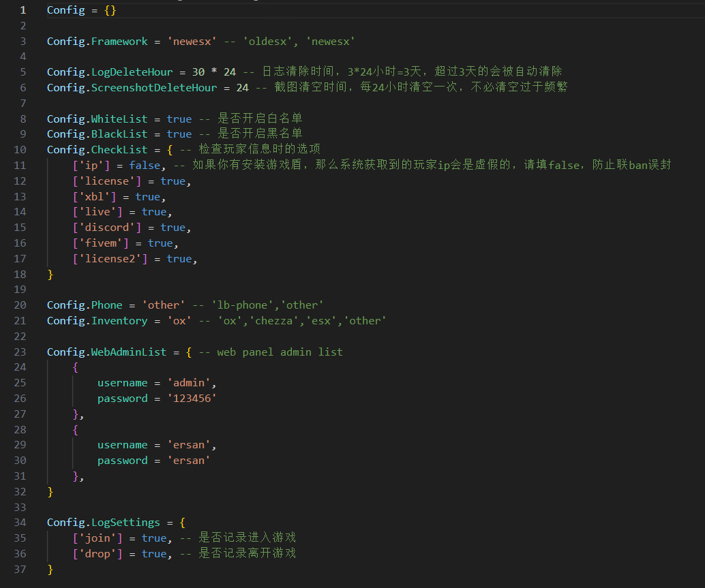Click the true value for the 'join' setting
The width and height of the screenshot is (705, 588).
tap(154, 538)
